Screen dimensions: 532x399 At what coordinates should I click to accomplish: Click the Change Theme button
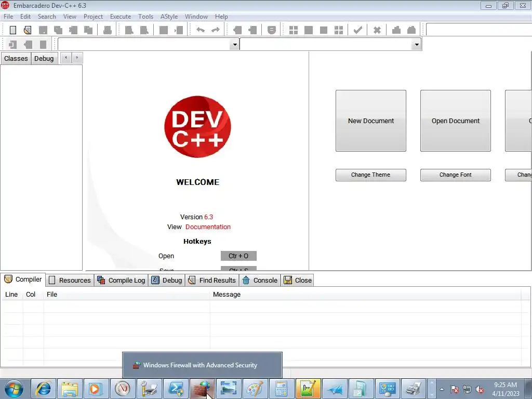[371, 175]
